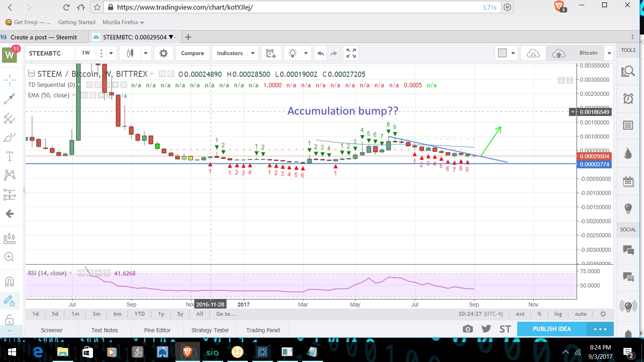The width and height of the screenshot is (644, 362).
Task: Set range to 3m
Action: pos(96,314)
